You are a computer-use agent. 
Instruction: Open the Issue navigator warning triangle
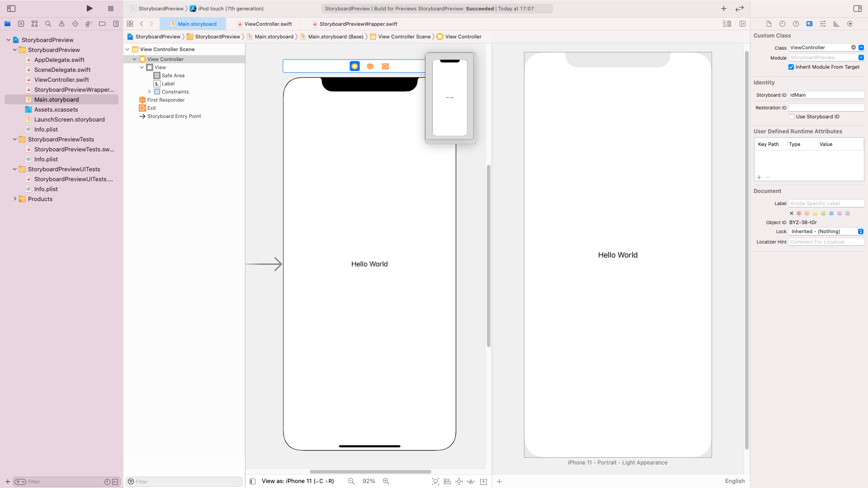(61, 23)
